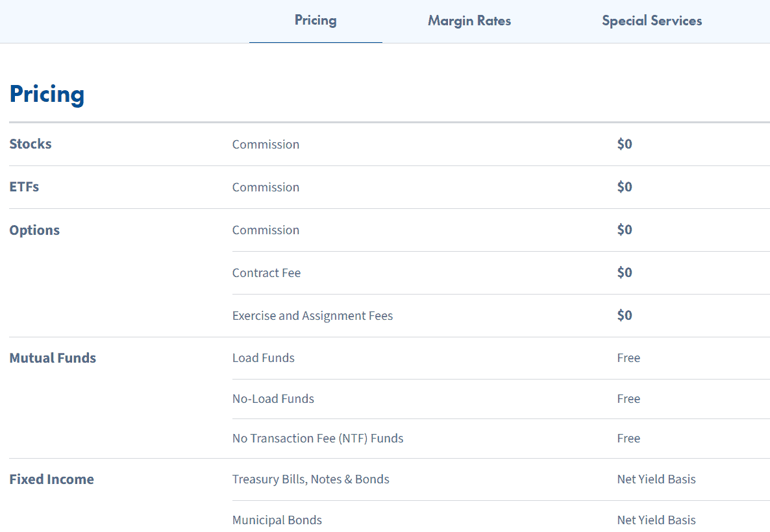
Task: Click the Load Funds label
Action: coord(263,357)
